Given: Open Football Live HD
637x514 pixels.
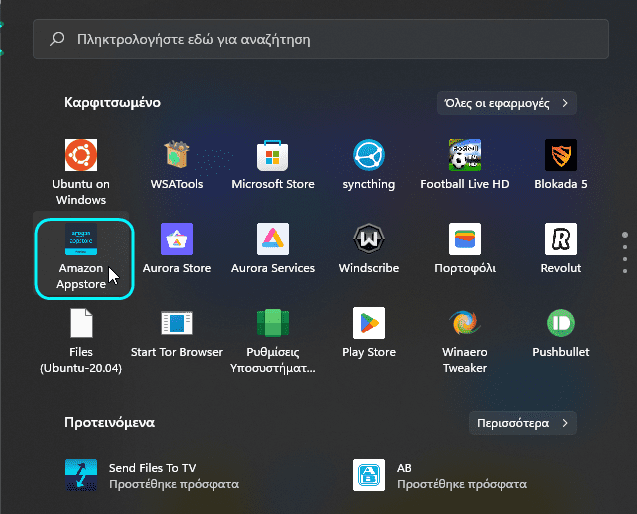Looking at the screenshot, I should [x=464, y=165].
